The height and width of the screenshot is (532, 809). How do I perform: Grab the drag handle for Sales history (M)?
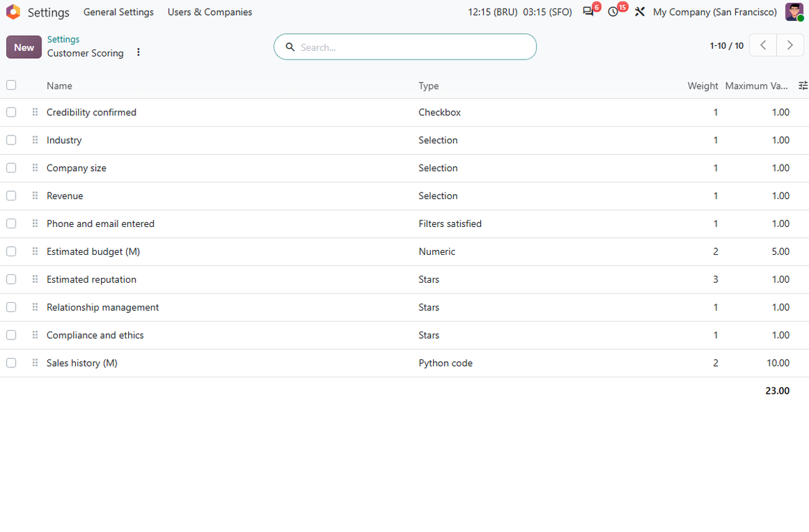click(35, 363)
